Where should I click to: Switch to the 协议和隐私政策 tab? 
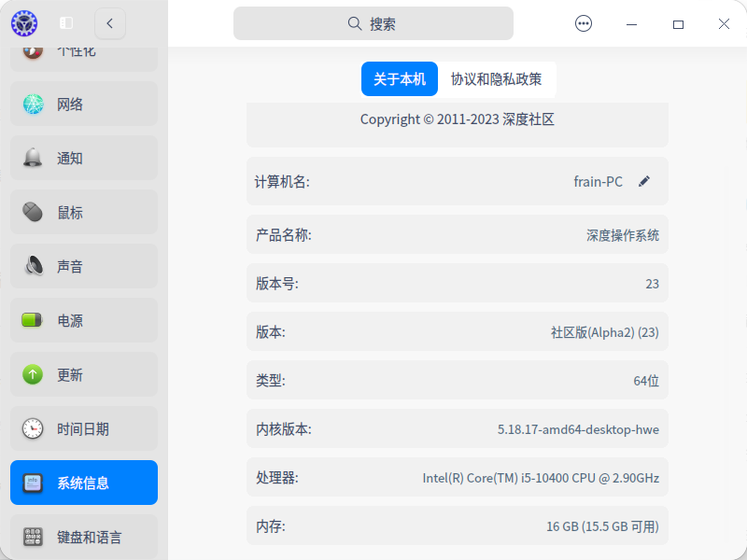(x=497, y=79)
